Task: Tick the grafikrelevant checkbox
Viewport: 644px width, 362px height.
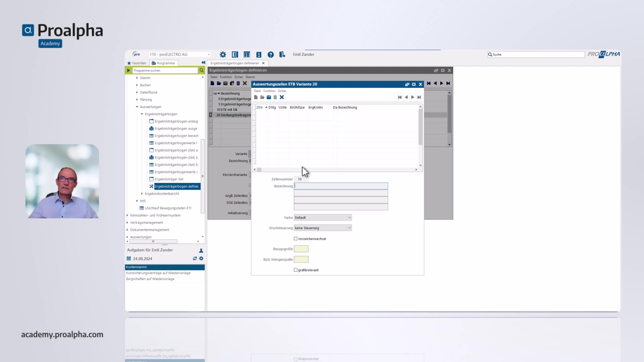Action: [296, 270]
